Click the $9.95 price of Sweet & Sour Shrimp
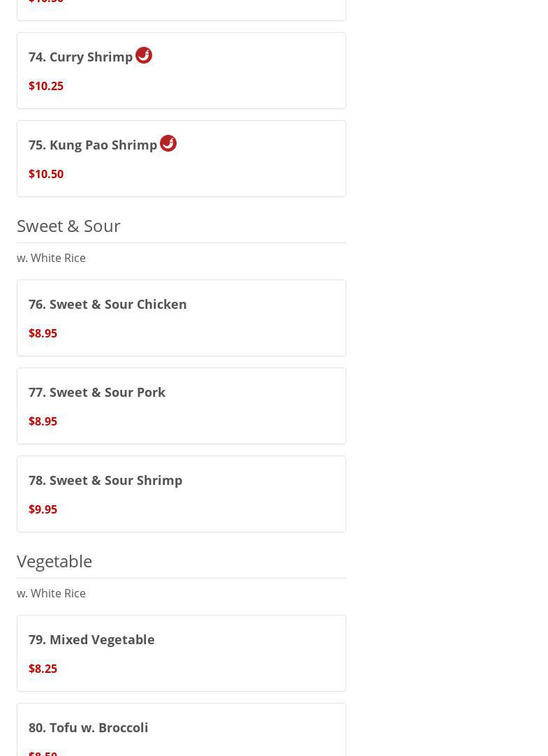 [x=43, y=509]
